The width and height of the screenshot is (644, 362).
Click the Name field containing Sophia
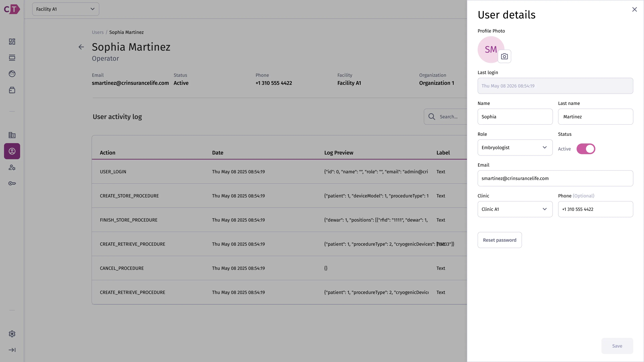[x=515, y=117]
